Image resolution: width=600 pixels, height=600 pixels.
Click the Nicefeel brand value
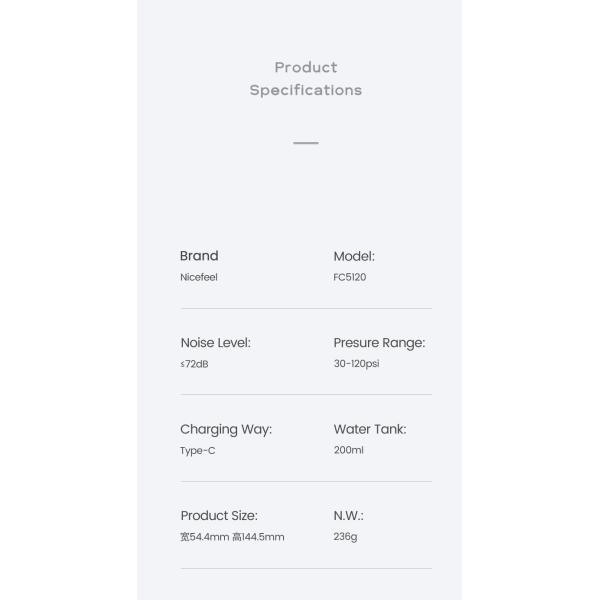[198, 277]
